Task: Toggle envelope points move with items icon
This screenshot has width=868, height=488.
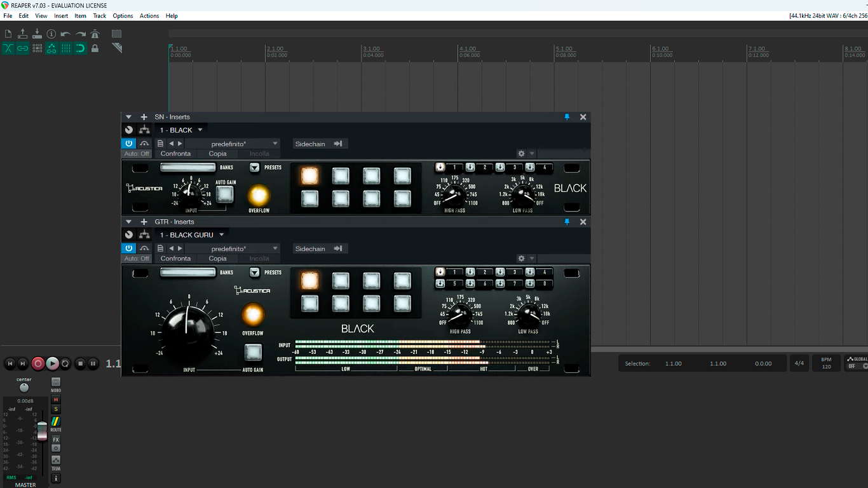Action: pyautogui.click(x=51, y=48)
